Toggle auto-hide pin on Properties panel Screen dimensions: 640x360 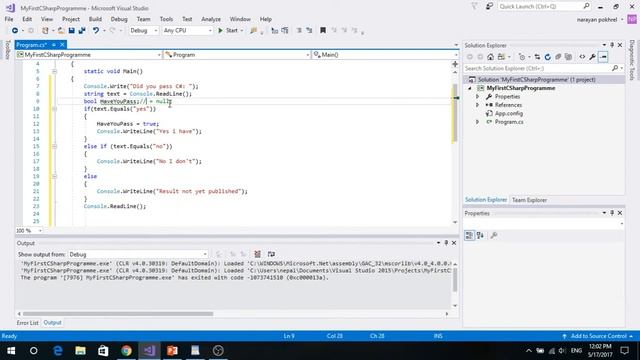[612, 213]
